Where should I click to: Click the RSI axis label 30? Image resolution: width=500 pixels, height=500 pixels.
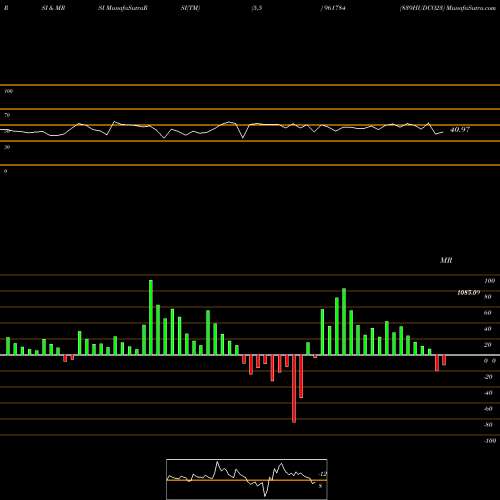point(7,147)
